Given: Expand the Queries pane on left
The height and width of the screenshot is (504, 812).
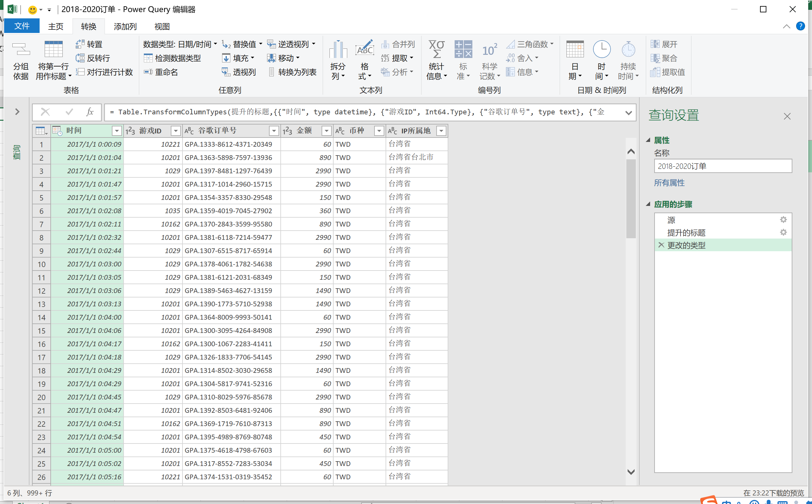Looking at the screenshot, I should (x=17, y=112).
